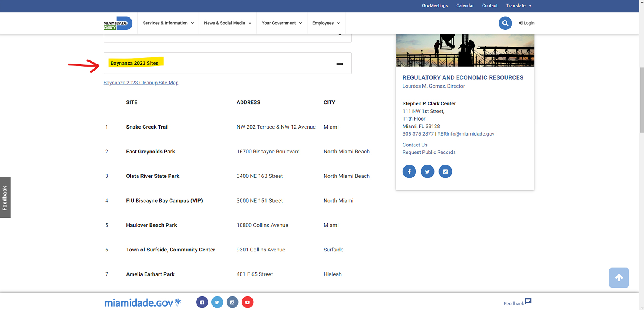Open the Translate dropdown

pos(518,6)
